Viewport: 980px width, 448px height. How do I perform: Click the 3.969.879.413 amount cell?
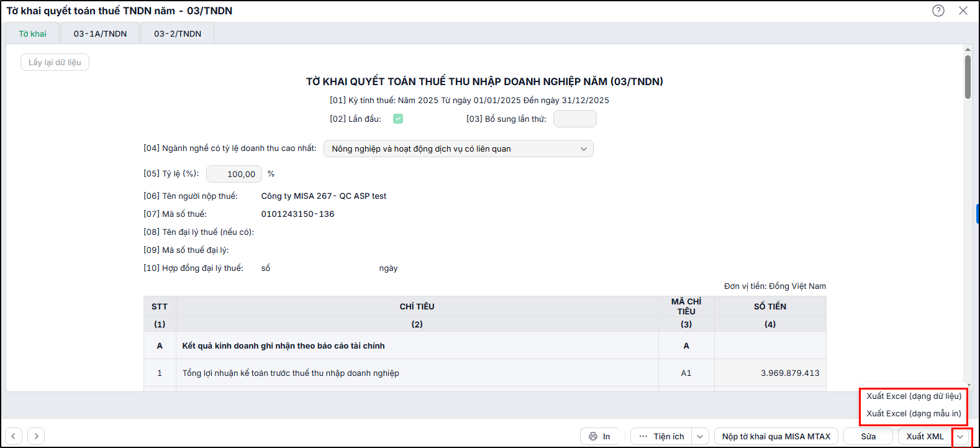770,373
